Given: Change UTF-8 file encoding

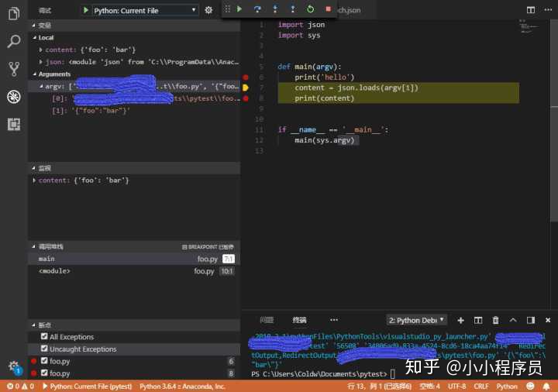Looking at the screenshot, I should [x=456, y=387].
